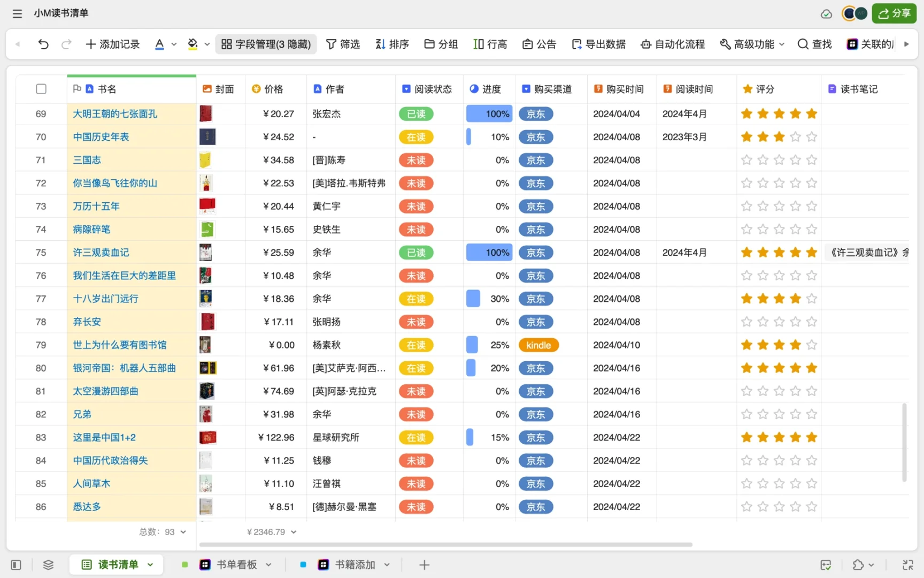The width and height of the screenshot is (924, 578).
Task: Export table data with 导出数据
Action: pyautogui.click(x=598, y=44)
